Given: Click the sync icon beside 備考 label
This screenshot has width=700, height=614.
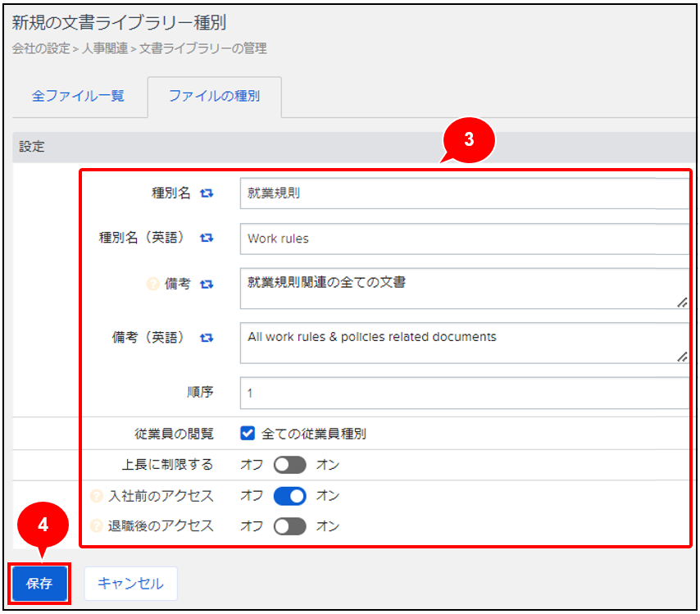Looking at the screenshot, I should [x=207, y=284].
